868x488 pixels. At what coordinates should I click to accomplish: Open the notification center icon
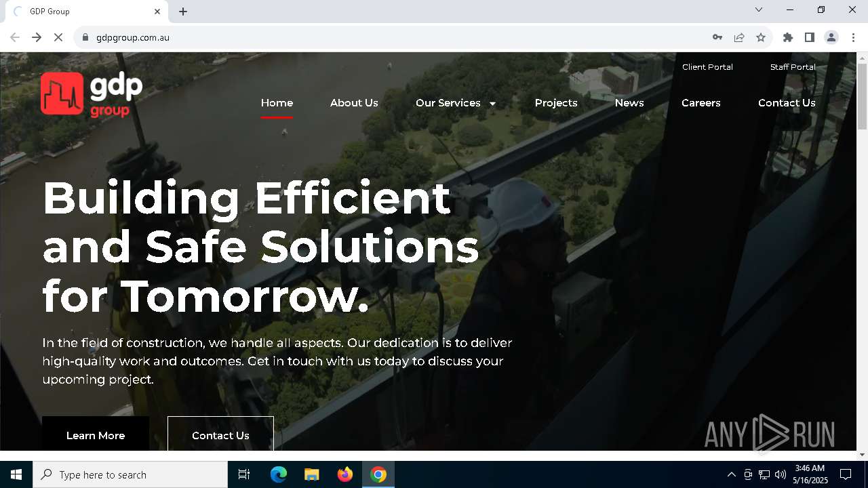846,474
